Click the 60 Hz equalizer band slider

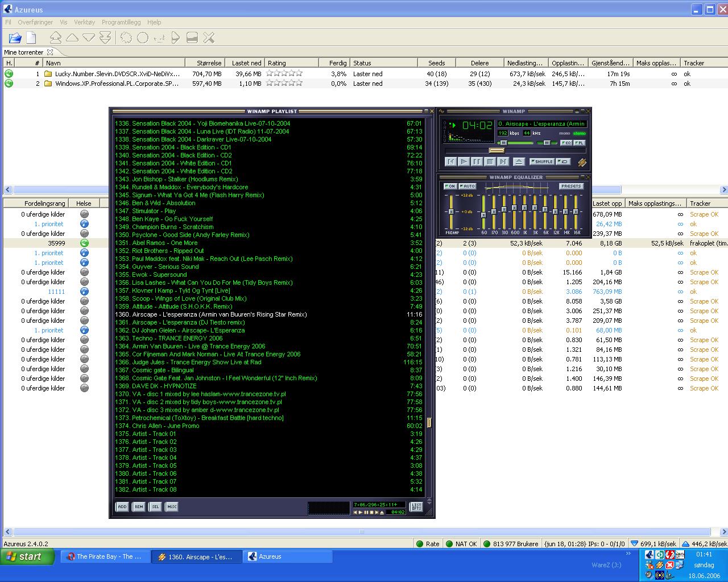(484, 211)
